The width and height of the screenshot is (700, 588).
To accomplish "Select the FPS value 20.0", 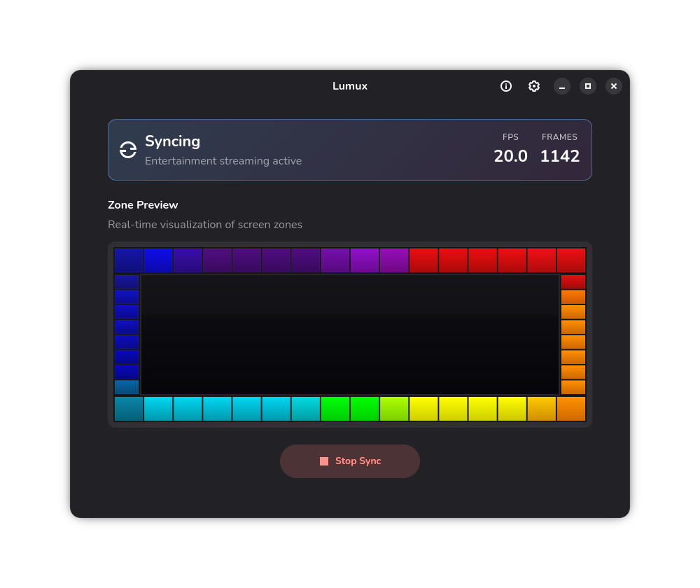I will pyautogui.click(x=511, y=156).
